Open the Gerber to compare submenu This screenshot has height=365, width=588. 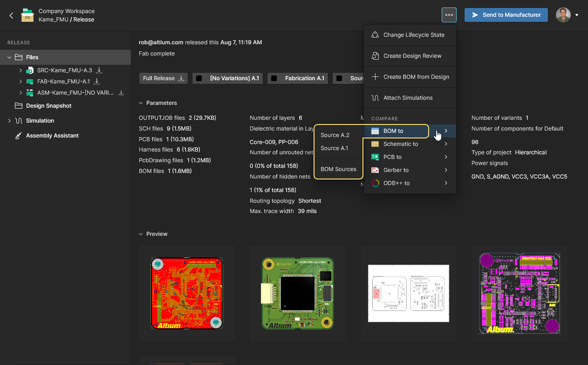[410, 170]
